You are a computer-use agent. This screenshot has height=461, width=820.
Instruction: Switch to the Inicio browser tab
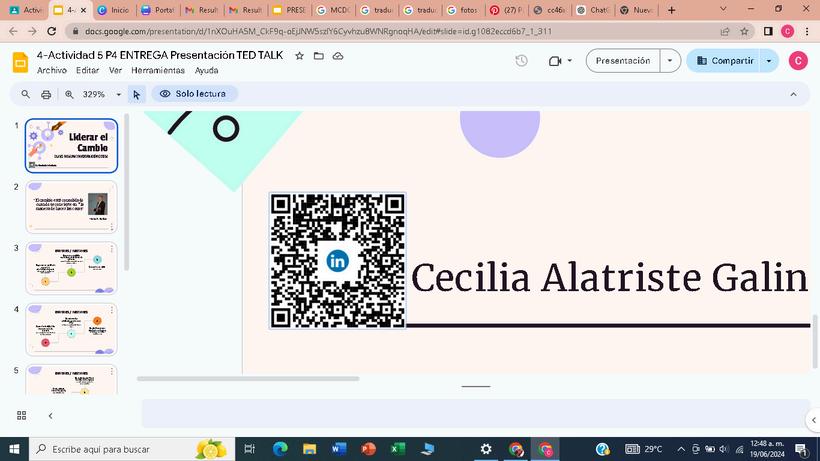(114, 10)
